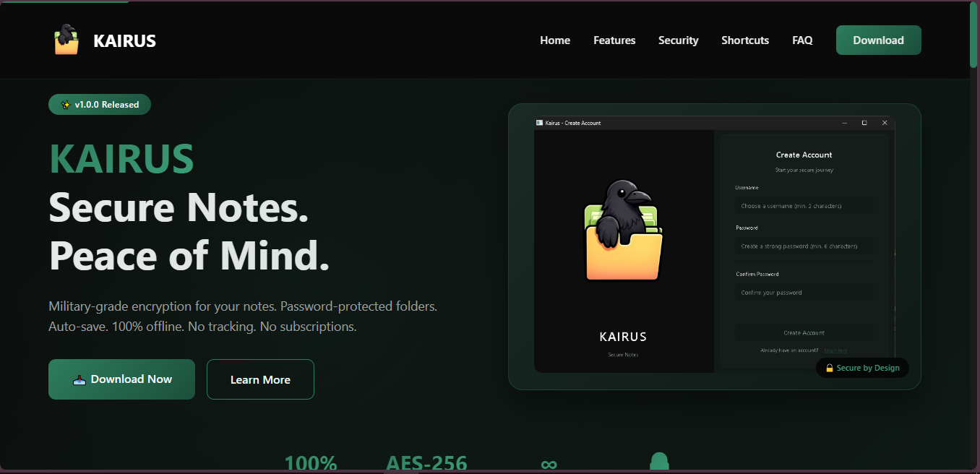Click the 'Auto-save. 100% offline' description line
Screen dimensions: 980x474
[202, 327]
